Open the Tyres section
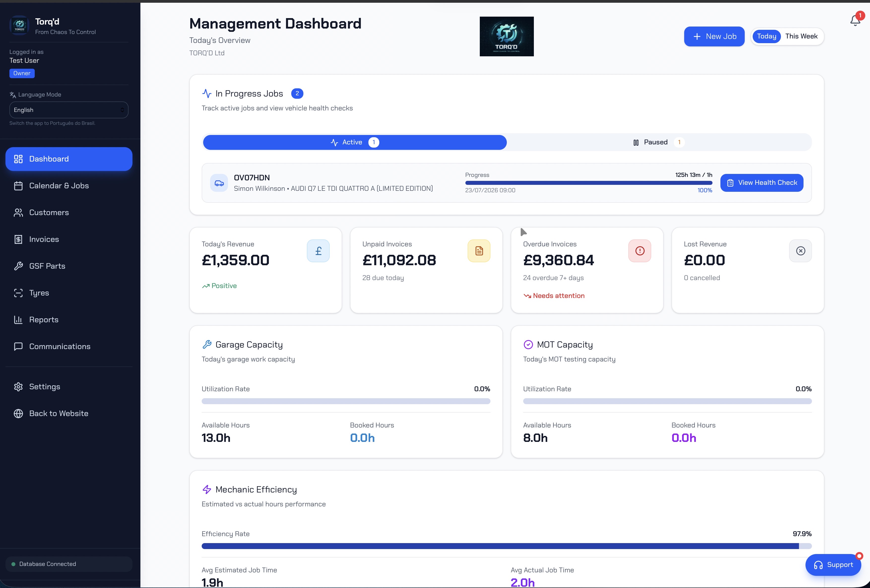 tap(69, 293)
